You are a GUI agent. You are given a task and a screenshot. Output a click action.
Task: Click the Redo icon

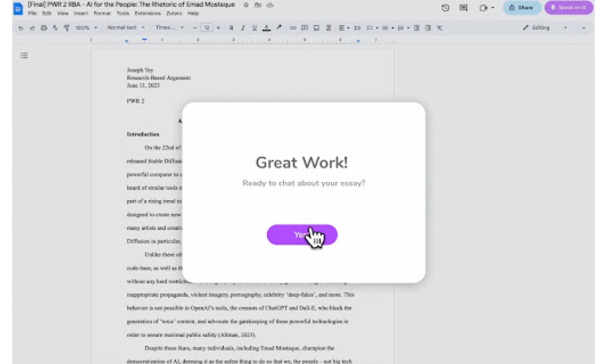(33, 28)
